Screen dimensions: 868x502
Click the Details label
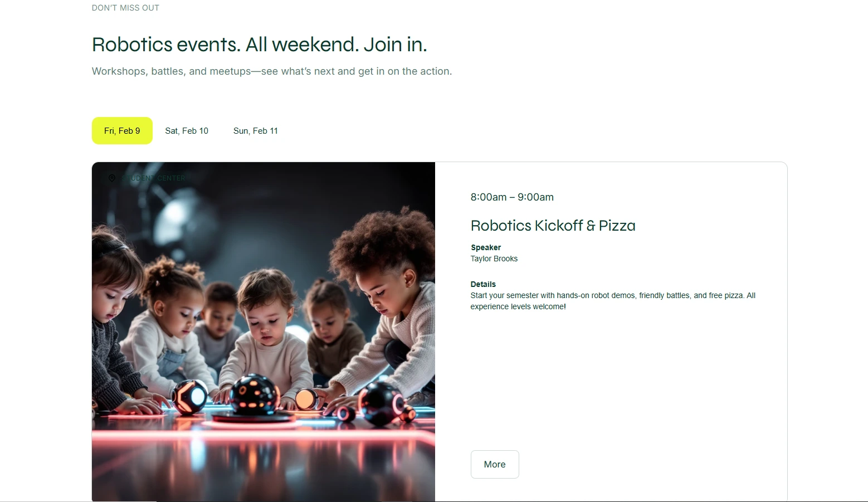pos(483,284)
